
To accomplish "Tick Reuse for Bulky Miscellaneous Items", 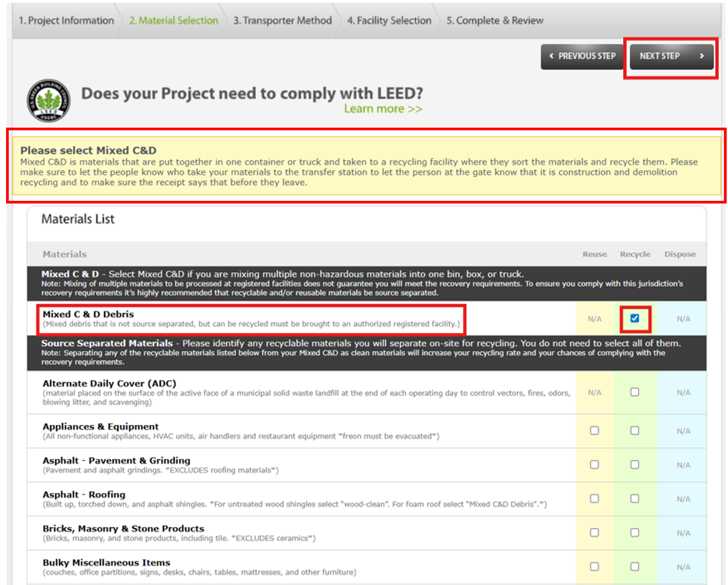I will tap(594, 567).
